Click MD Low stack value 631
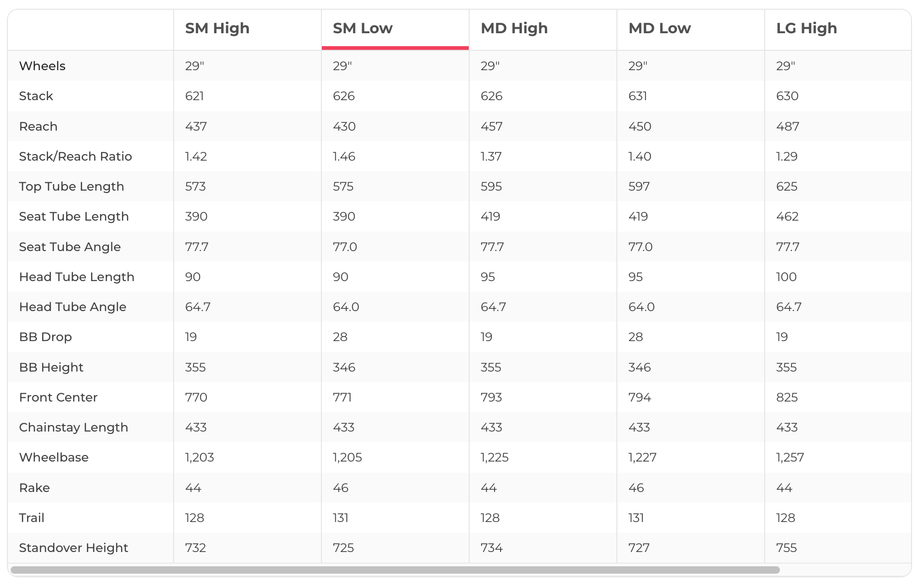The width and height of the screenshot is (918, 588). point(638,96)
